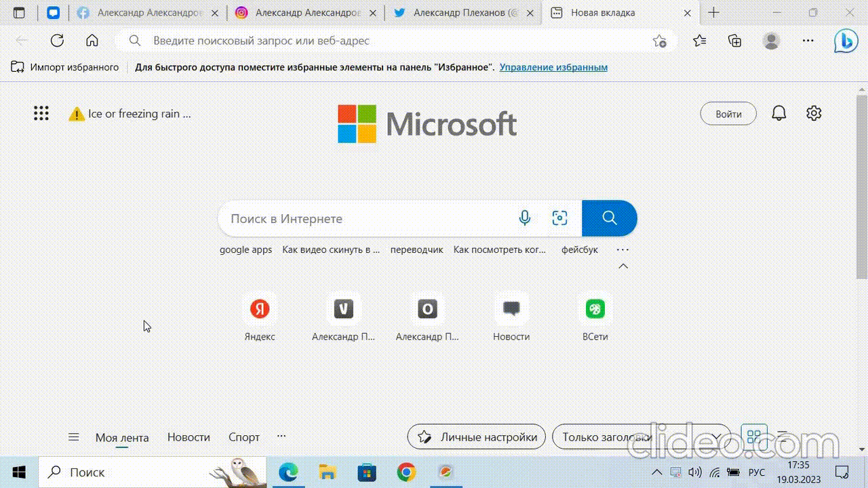Switch to the Instagram tab
Image resolution: width=868 pixels, height=488 pixels.
[x=306, y=13]
